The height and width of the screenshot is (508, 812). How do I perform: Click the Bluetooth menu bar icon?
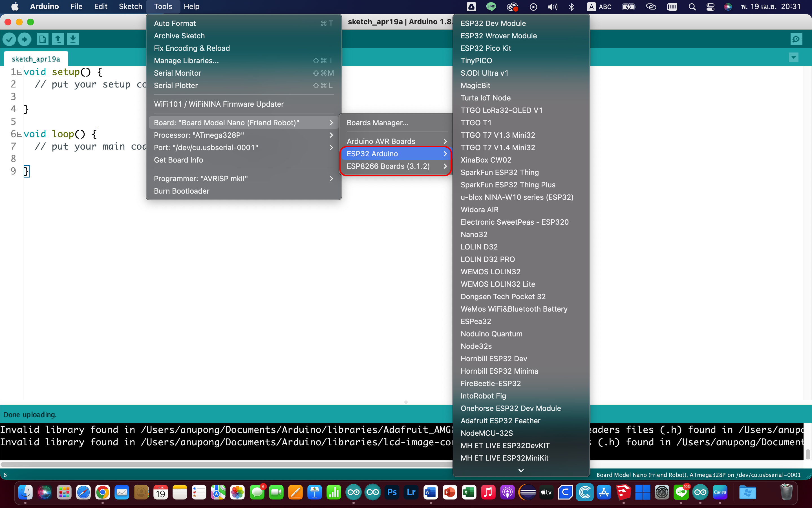572,7
